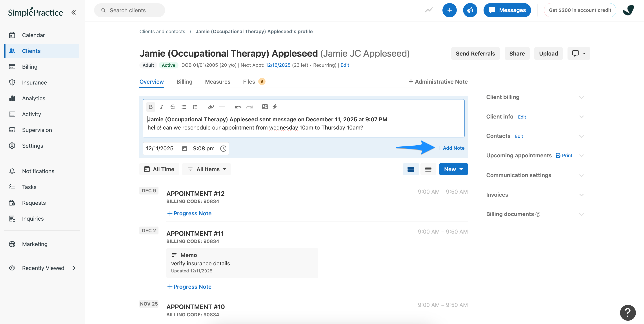Click the note date field 12/11/2025
The height and width of the screenshot is (324, 644).
166,149
